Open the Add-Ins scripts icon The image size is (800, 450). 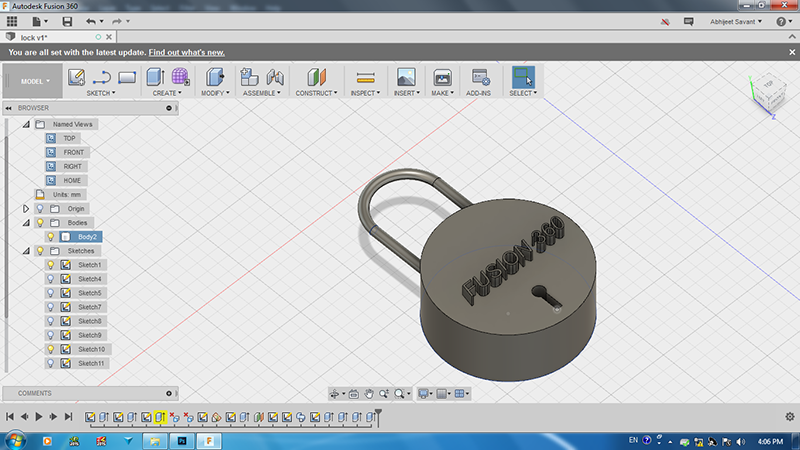[x=480, y=77]
